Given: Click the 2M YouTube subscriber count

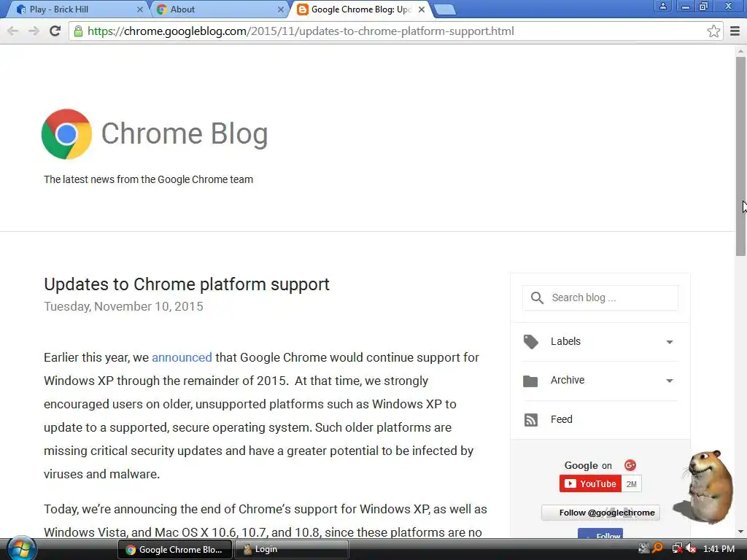Looking at the screenshot, I should [x=631, y=484].
